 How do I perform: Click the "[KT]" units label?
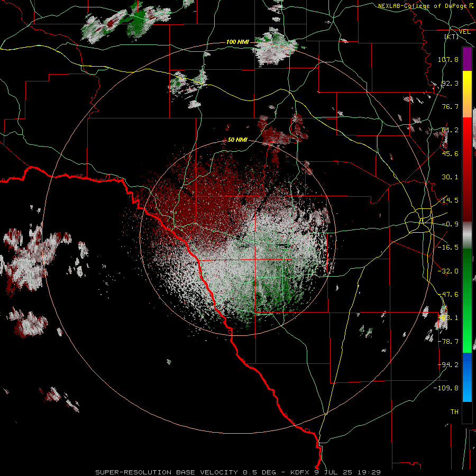click(x=452, y=36)
